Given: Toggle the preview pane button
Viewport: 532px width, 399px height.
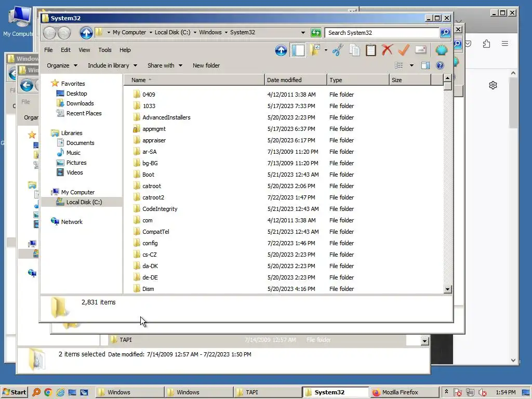Looking at the screenshot, I should 425,65.
